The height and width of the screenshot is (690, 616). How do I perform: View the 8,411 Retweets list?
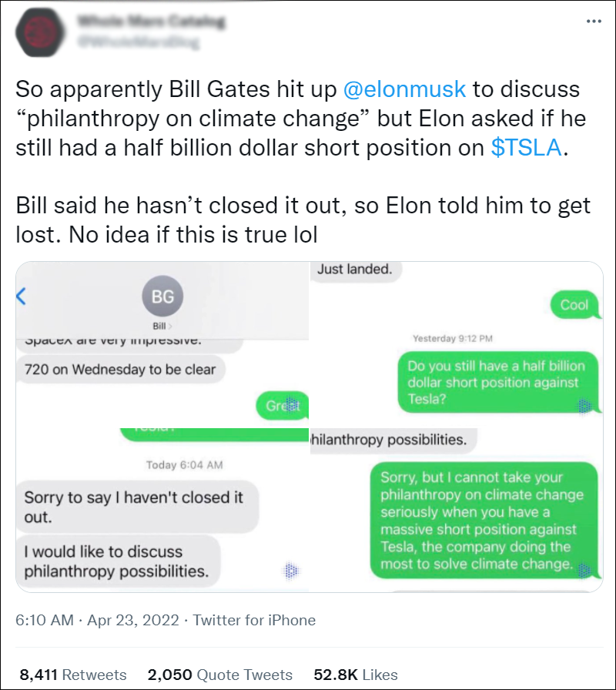coord(72,675)
